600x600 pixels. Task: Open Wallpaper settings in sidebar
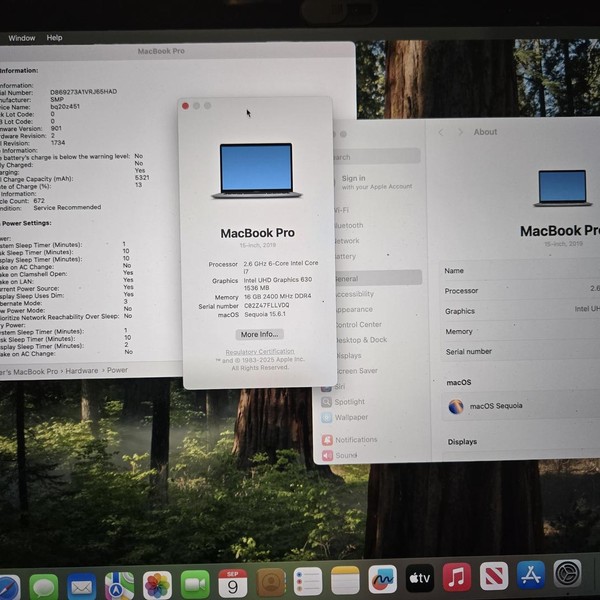tap(345, 417)
